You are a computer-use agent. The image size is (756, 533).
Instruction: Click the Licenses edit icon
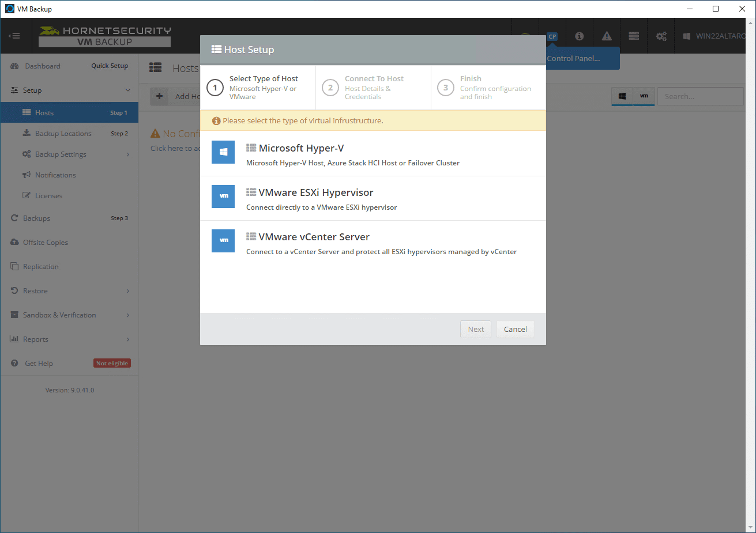point(27,195)
